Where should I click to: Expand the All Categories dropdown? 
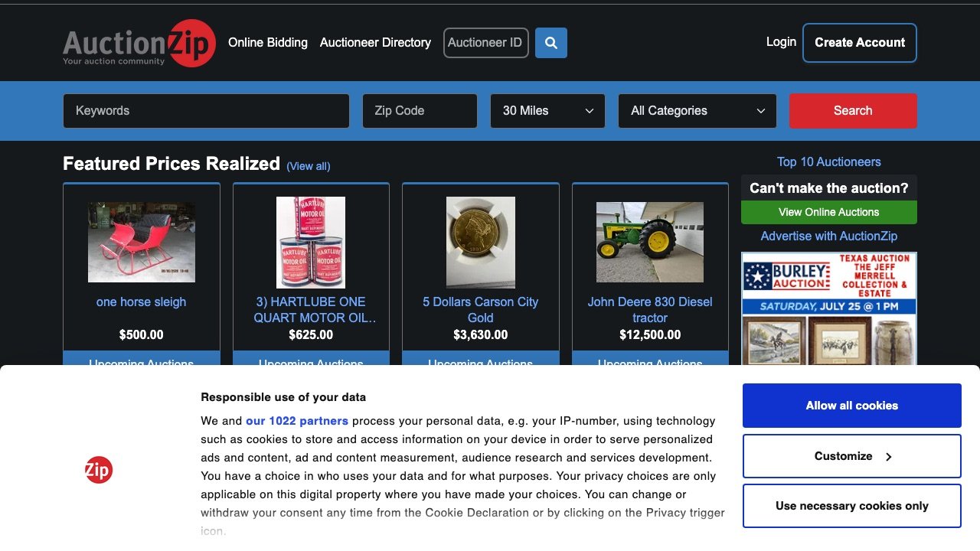click(x=697, y=111)
